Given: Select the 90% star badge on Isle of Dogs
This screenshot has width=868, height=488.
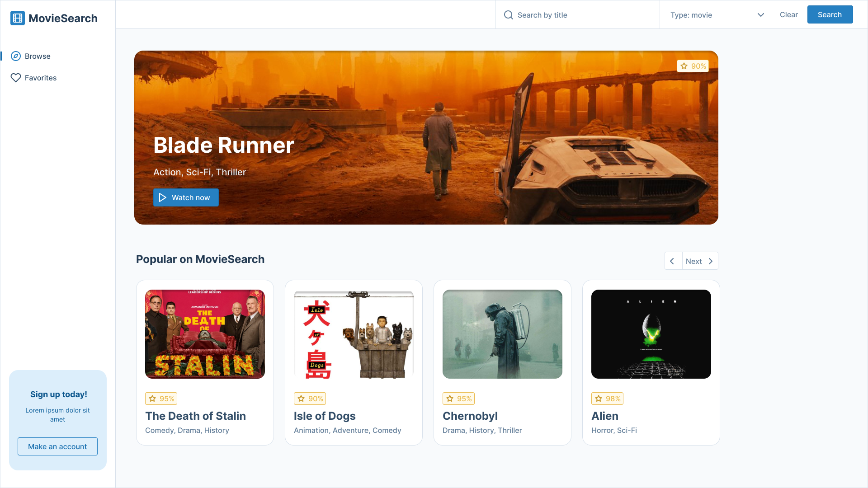Looking at the screenshot, I should pyautogui.click(x=310, y=398).
